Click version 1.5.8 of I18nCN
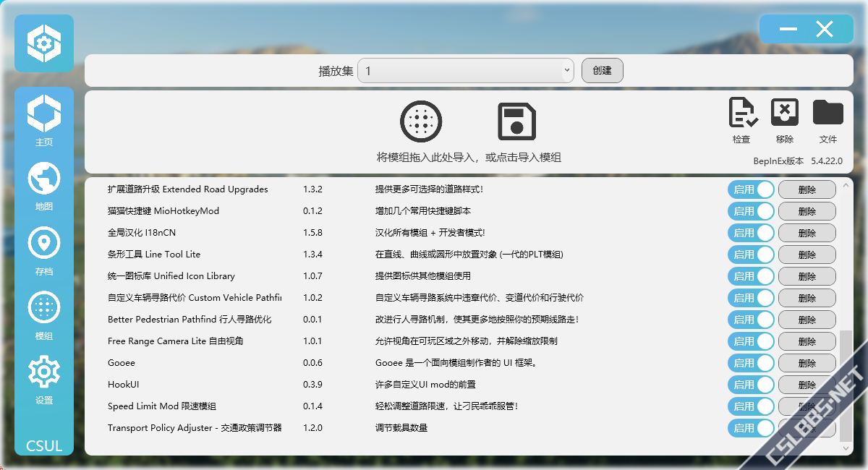The width and height of the screenshot is (868, 470). click(312, 233)
